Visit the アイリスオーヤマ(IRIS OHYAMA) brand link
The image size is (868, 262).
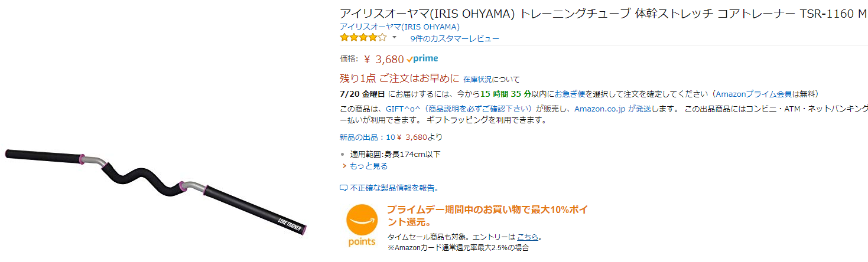(x=399, y=27)
